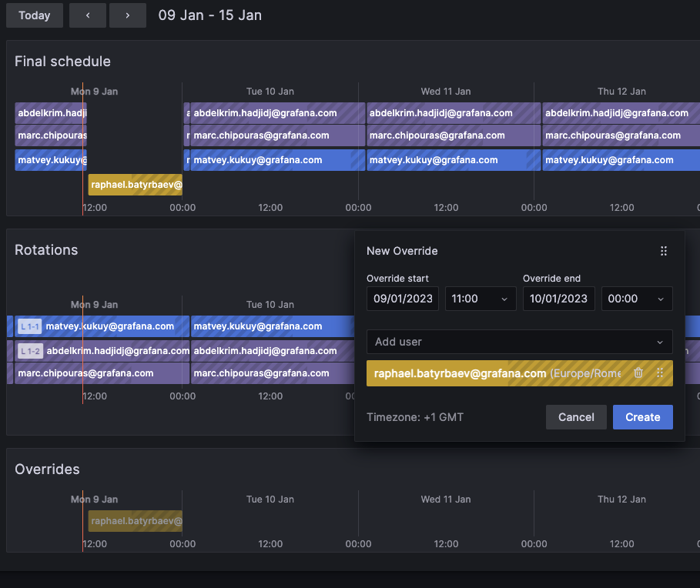Screen dimensions: 700x588
Task: Select the L 1-2 rotation badge
Action: click(x=28, y=350)
